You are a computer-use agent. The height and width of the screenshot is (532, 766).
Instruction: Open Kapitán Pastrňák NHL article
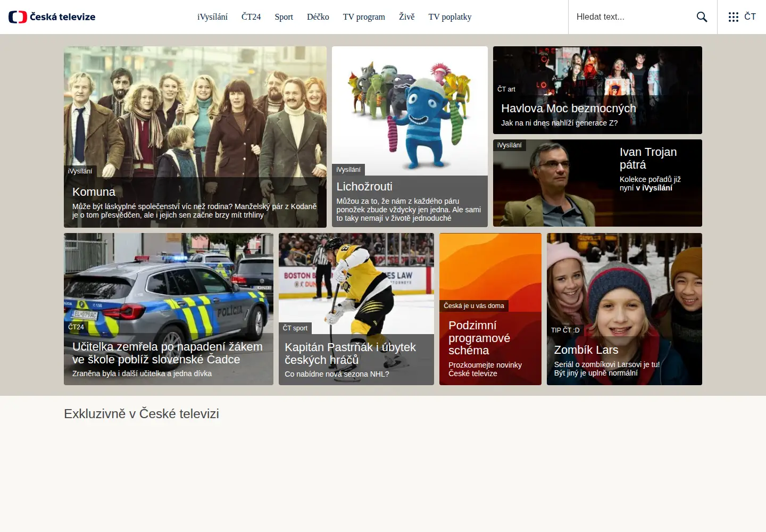[350, 354]
